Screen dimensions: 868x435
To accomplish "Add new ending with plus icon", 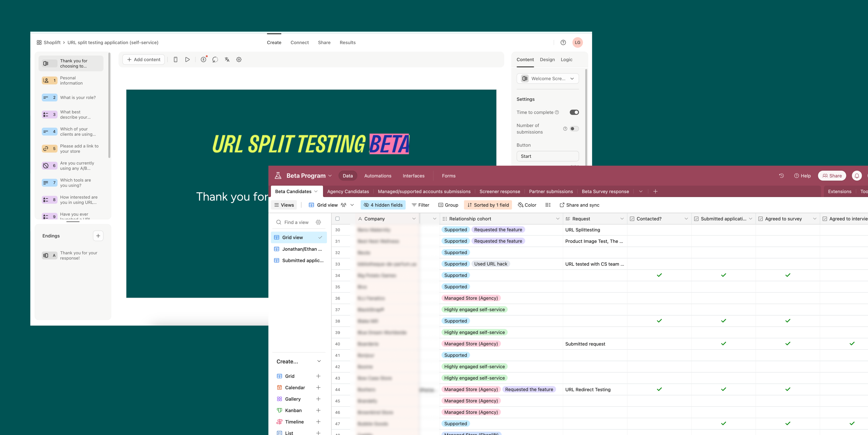I will (x=98, y=236).
